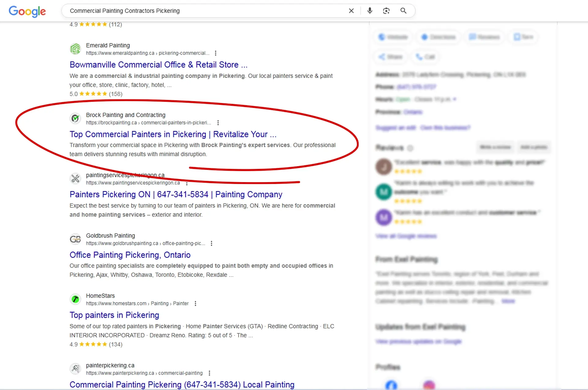Screen dimensions: 588x390
Task: Click the Brock Painting and Contracting site name
Action: 126,115
